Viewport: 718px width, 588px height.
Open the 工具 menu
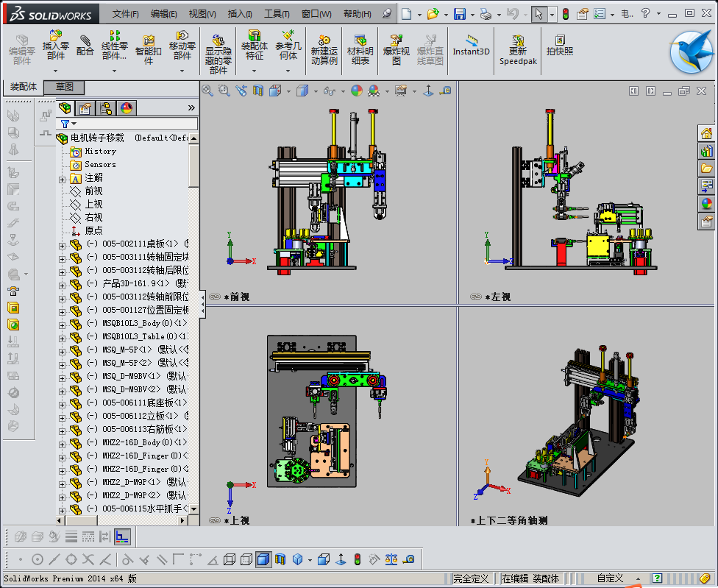coord(276,14)
